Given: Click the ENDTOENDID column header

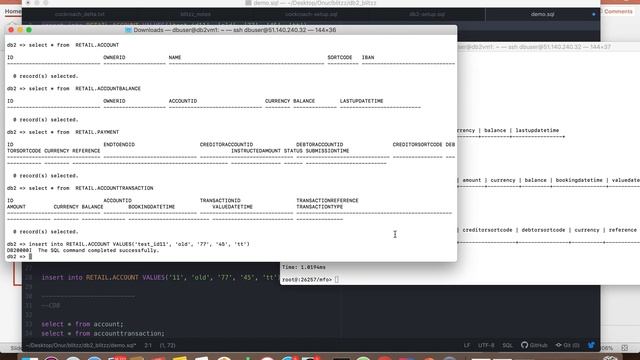Looking at the screenshot, I should (x=119, y=144).
